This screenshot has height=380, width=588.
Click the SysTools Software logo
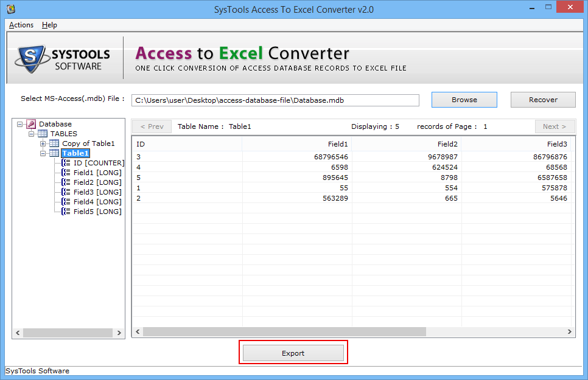click(61, 57)
